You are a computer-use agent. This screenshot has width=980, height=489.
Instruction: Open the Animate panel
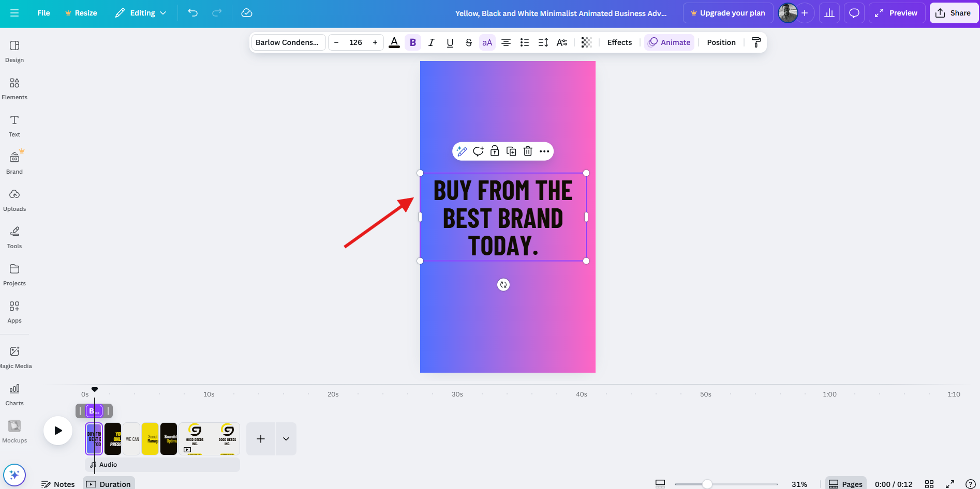669,42
